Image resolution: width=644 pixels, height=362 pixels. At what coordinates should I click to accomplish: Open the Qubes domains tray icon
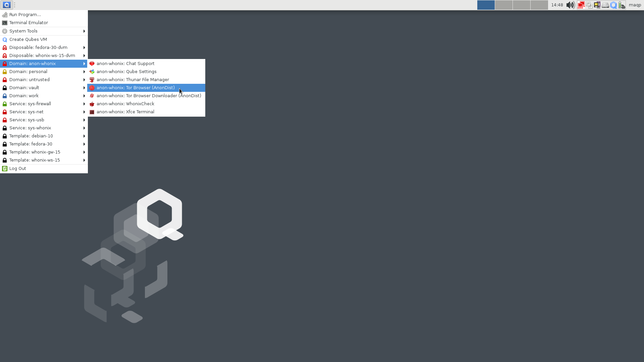pyautogui.click(x=613, y=5)
